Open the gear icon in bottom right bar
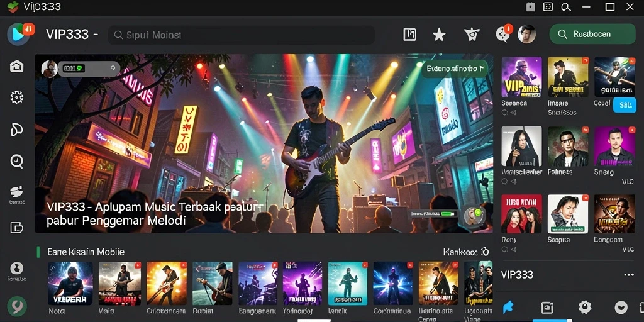 [x=585, y=307]
